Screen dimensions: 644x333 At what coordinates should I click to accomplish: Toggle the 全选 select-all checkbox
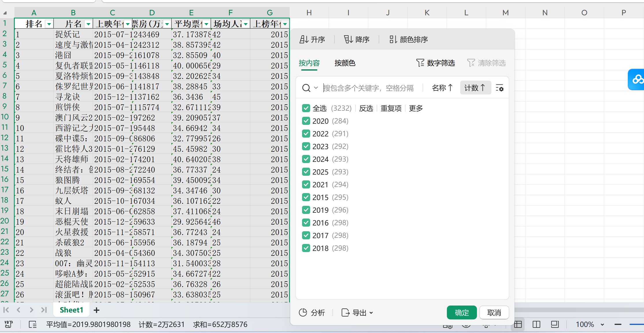[306, 108]
